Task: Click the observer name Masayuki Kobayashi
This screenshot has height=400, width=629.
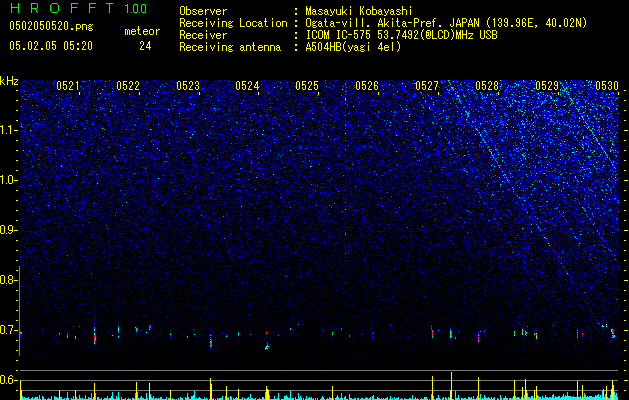Action: (359, 11)
